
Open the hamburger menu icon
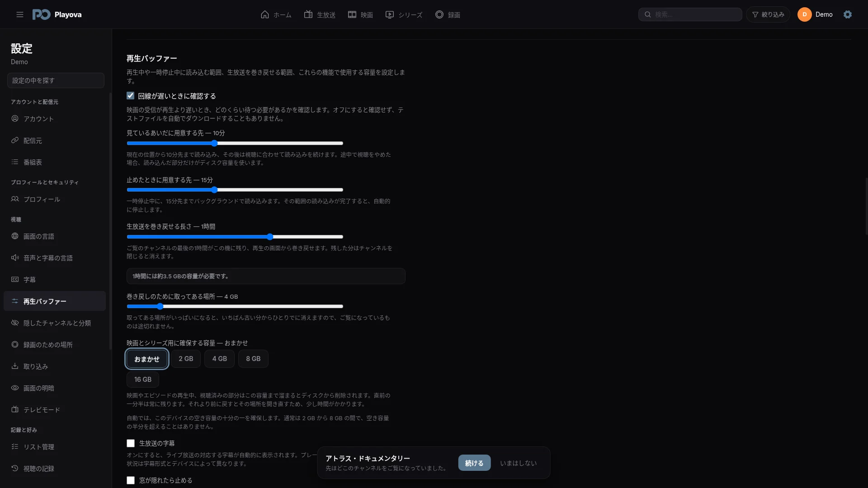click(x=20, y=14)
